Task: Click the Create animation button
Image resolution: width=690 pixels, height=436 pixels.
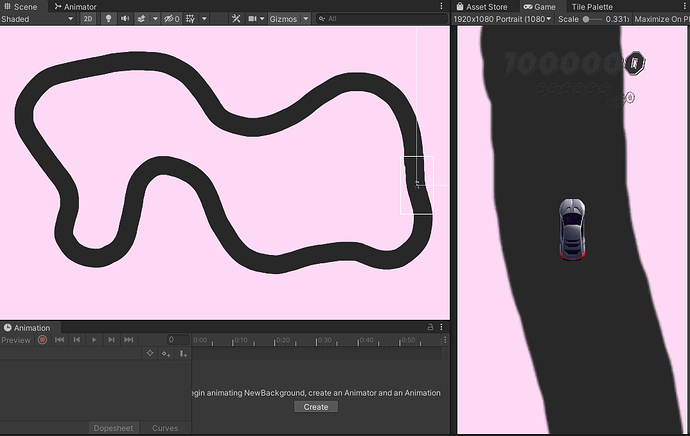Action: point(316,407)
